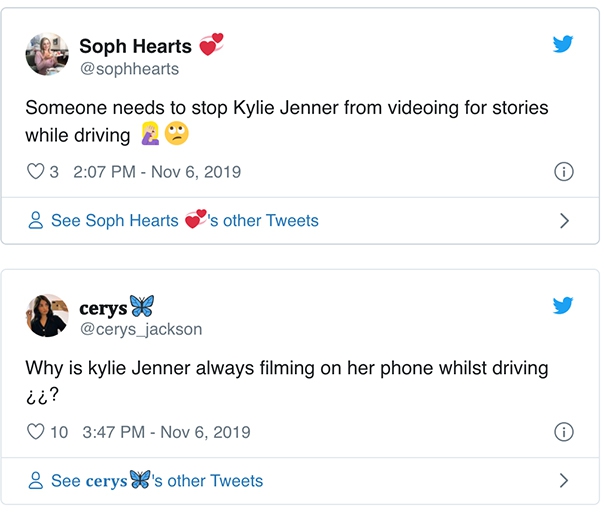The height and width of the screenshot is (512, 604).
Task: Click the @cerys_jackson handle
Action: [x=140, y=329]
